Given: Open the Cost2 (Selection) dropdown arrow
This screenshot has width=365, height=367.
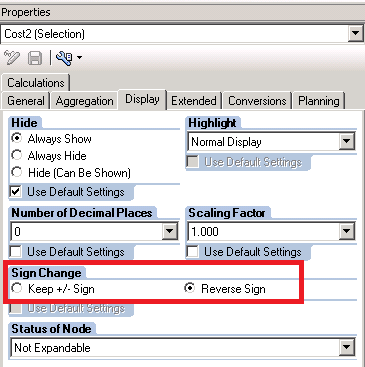Looking at the screenshot, I should [355, 33].
